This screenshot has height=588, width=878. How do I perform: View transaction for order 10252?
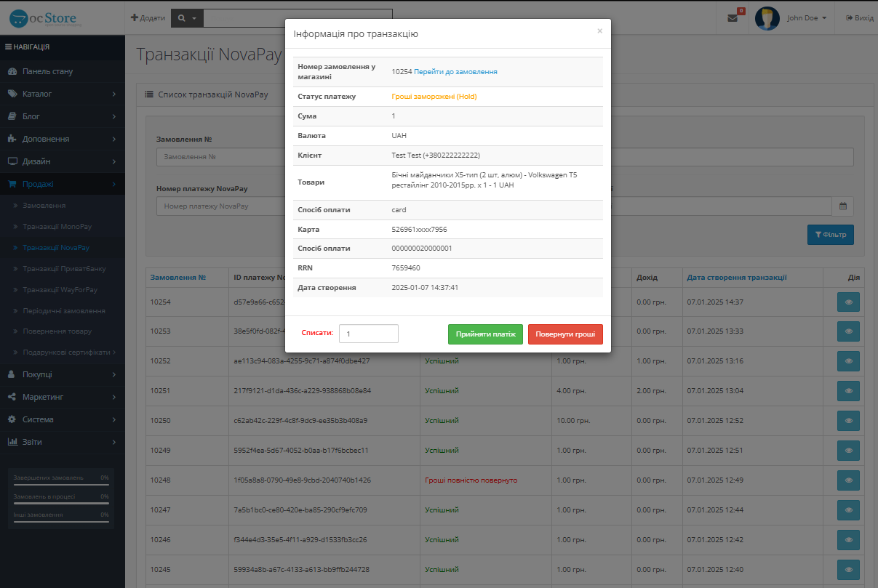pyautogui.click(x=848, y=361)
